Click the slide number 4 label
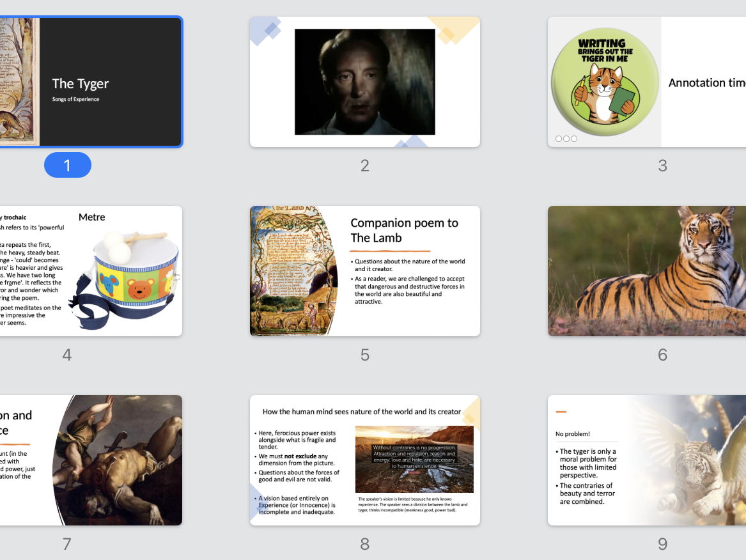Screen dimensions: 746x560 (67, 354)
